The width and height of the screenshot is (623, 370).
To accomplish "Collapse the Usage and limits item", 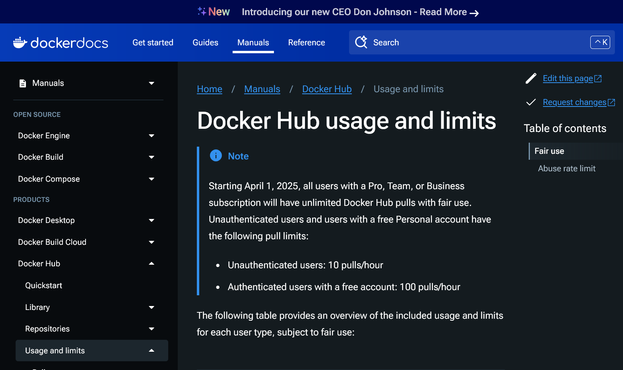I will 151,351.
